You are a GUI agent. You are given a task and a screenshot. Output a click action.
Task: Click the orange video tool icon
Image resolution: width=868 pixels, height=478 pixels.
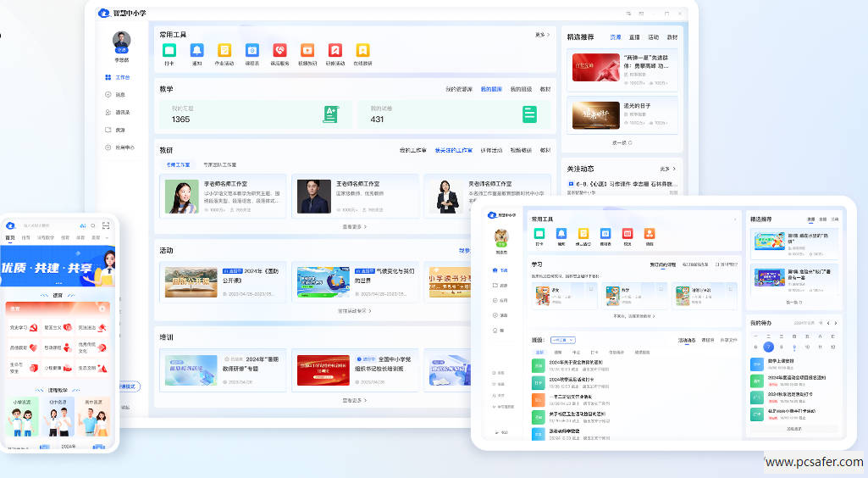point(307,51)
